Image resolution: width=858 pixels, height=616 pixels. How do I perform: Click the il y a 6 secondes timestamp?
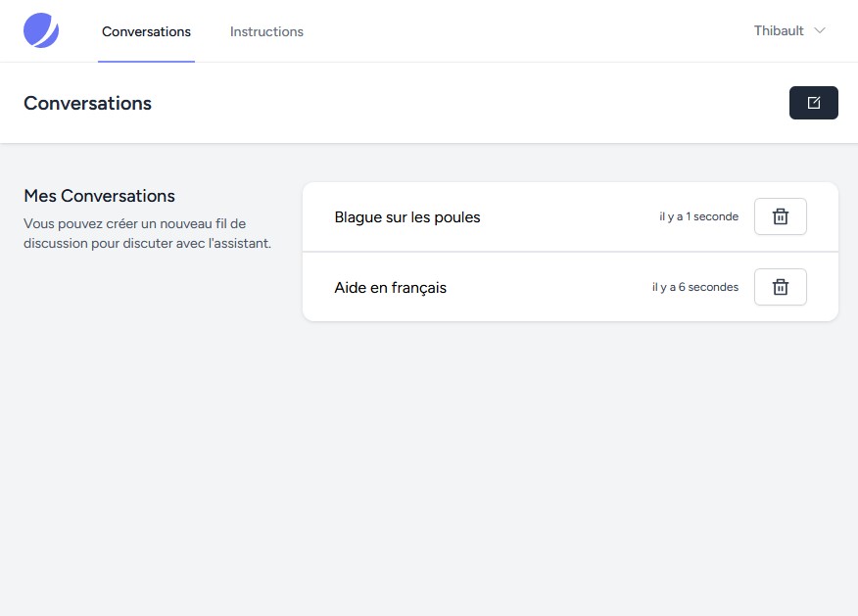(695, 287)
